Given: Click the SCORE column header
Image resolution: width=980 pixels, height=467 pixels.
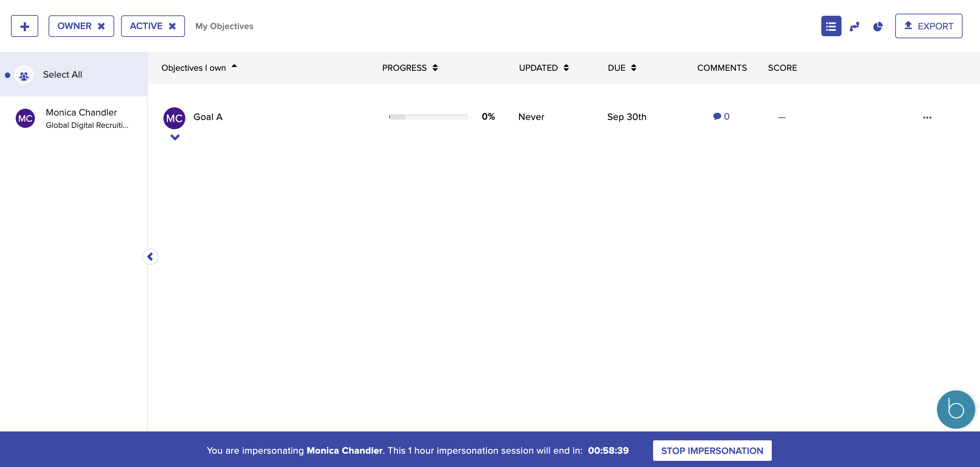Looking at the screenshot, I should (782, 68).
